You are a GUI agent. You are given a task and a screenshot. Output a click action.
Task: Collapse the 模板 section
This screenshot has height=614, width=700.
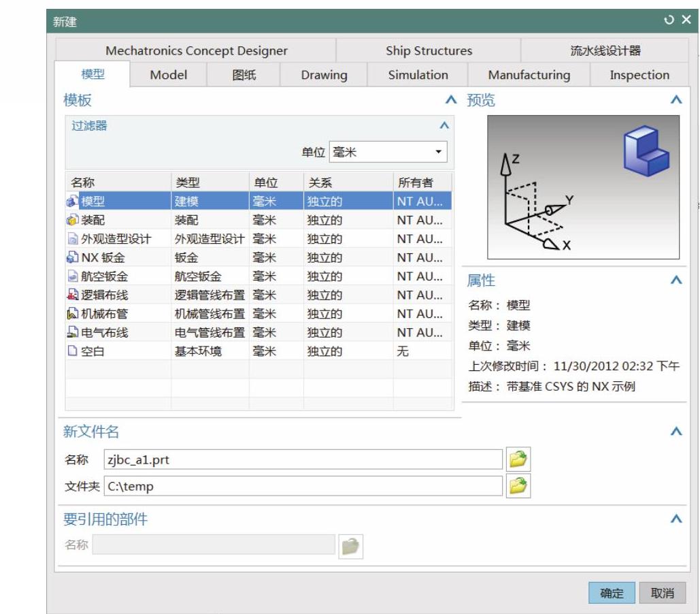tap(451, 99)
